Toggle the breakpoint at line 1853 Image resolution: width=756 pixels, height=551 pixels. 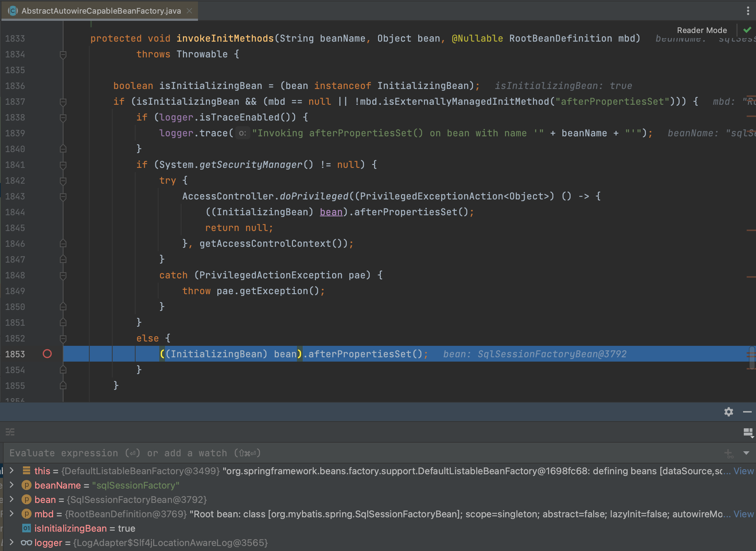47,354
